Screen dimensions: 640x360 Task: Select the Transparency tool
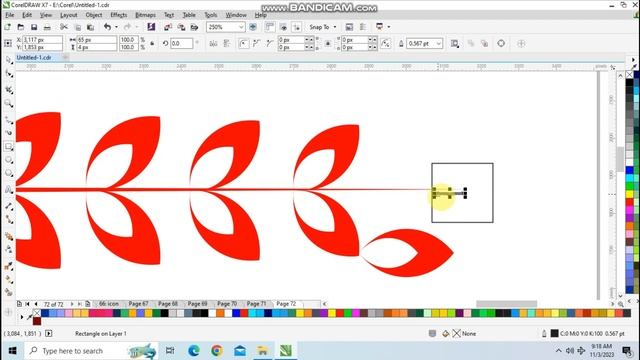(9, 249)
